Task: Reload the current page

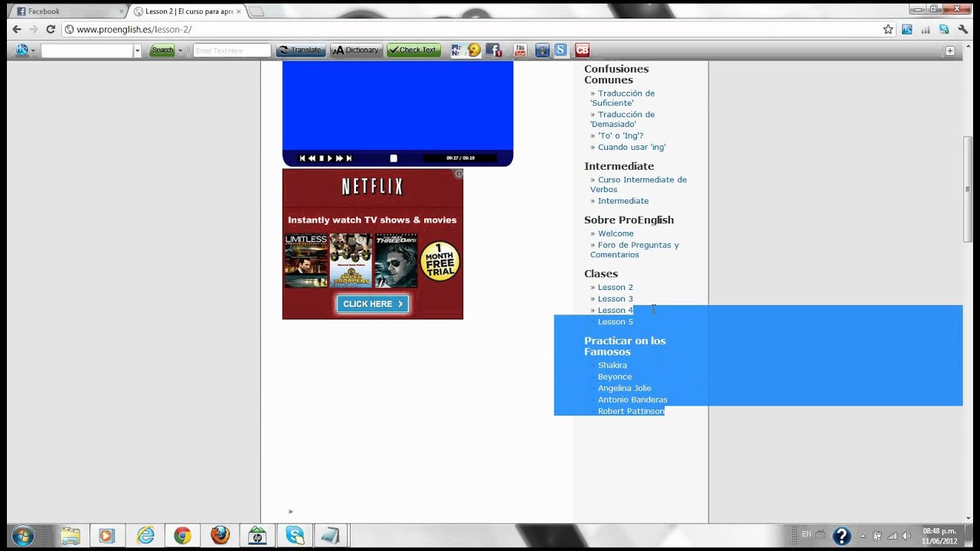Action: (x=51, y=29)
